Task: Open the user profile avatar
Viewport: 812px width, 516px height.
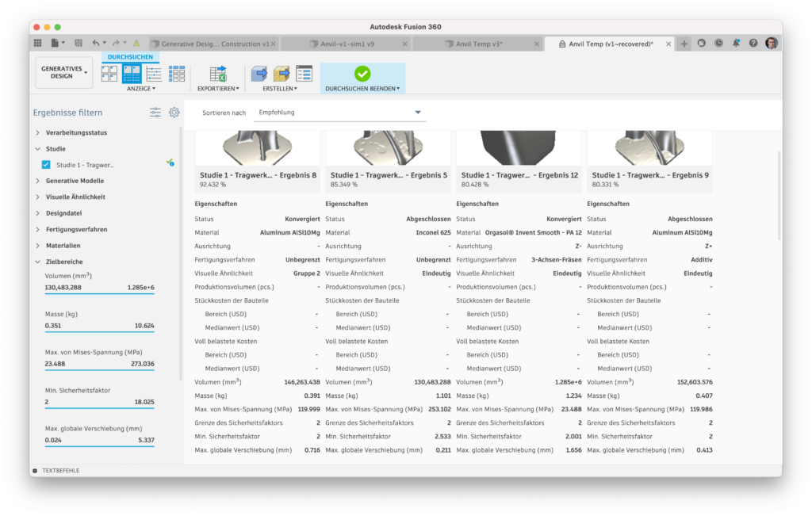Action: [771, 44]
